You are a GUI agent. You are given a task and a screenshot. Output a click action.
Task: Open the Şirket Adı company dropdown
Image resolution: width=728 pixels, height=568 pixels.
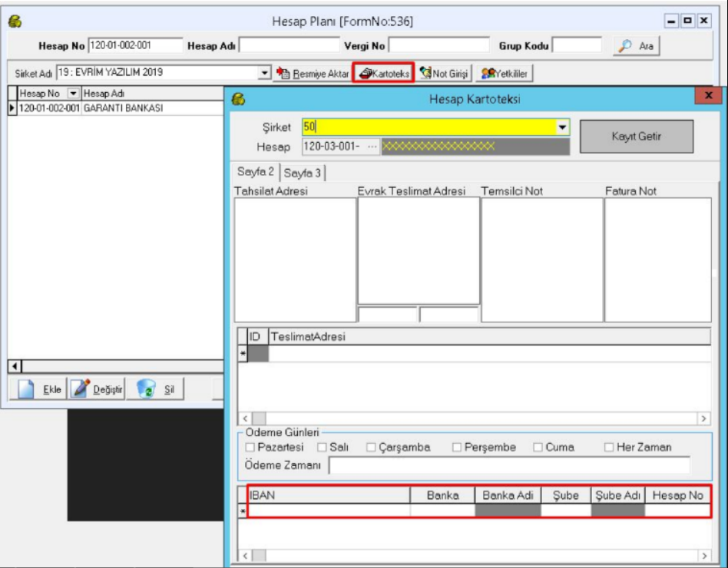[264, 73]
